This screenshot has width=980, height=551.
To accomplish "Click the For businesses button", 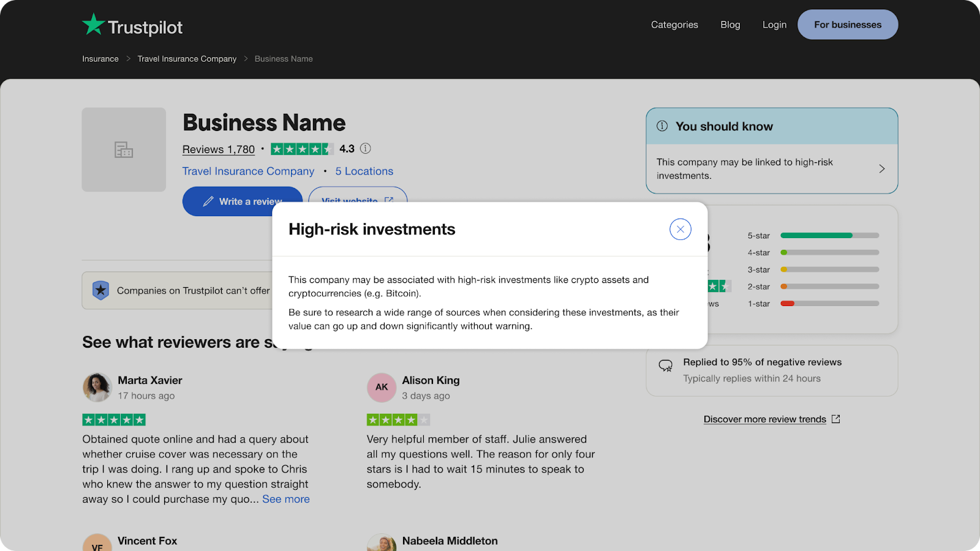I will point(847,24).
